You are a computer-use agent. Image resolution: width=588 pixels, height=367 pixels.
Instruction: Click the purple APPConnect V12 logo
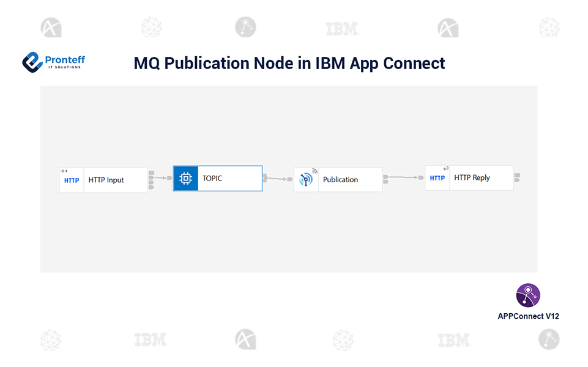point(528,295)
